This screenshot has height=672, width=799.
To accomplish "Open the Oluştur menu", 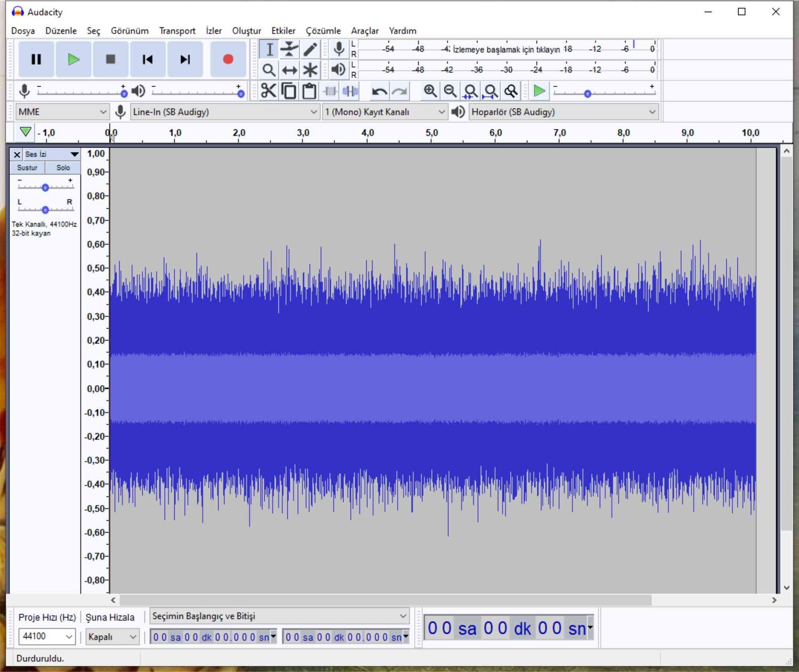I will [x=247, y=31].
